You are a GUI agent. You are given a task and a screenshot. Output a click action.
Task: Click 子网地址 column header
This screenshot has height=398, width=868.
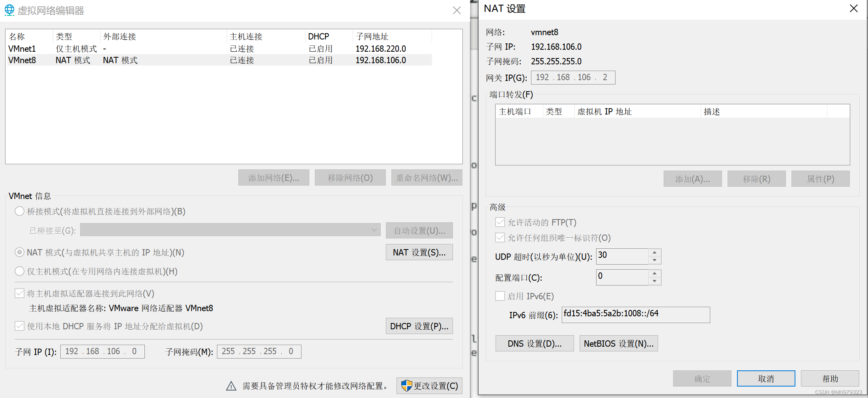[x=393, y=36]
